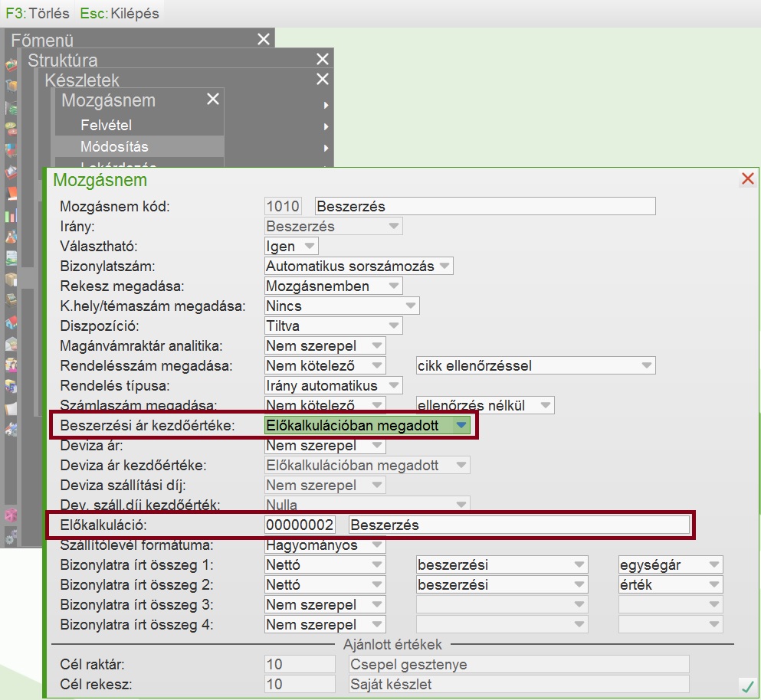The image size is (761, 700).
Task: Confirm form with green checkmark icon
Action: click(747, 686)
